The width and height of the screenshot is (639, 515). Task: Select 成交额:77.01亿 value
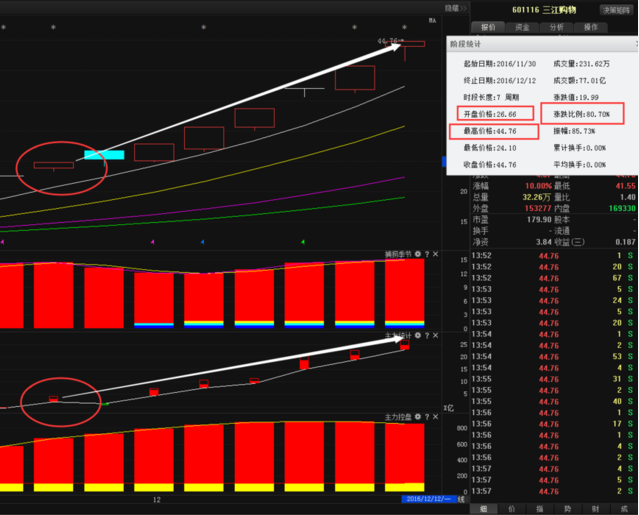tap(580, 81)
